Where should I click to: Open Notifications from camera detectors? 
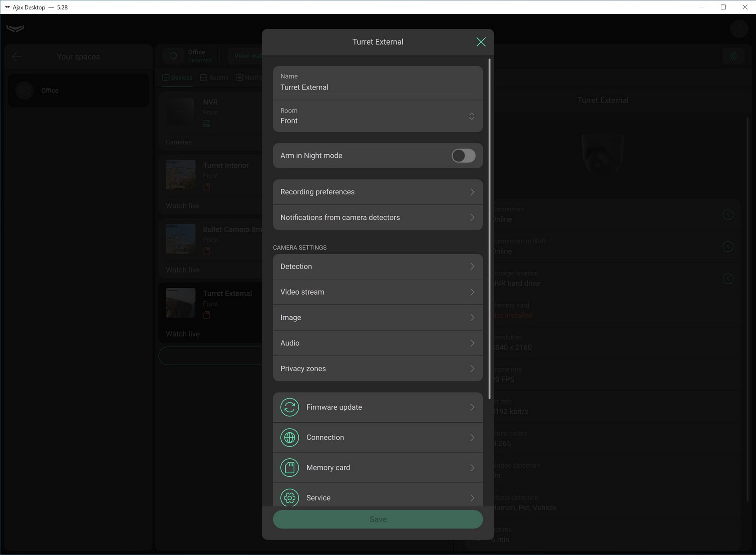coord(378,217)
